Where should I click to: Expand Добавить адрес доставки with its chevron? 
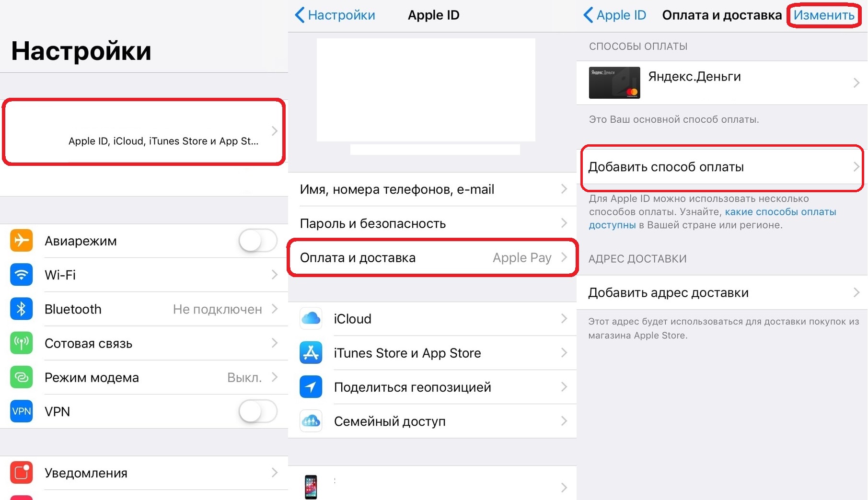point(856,292)
